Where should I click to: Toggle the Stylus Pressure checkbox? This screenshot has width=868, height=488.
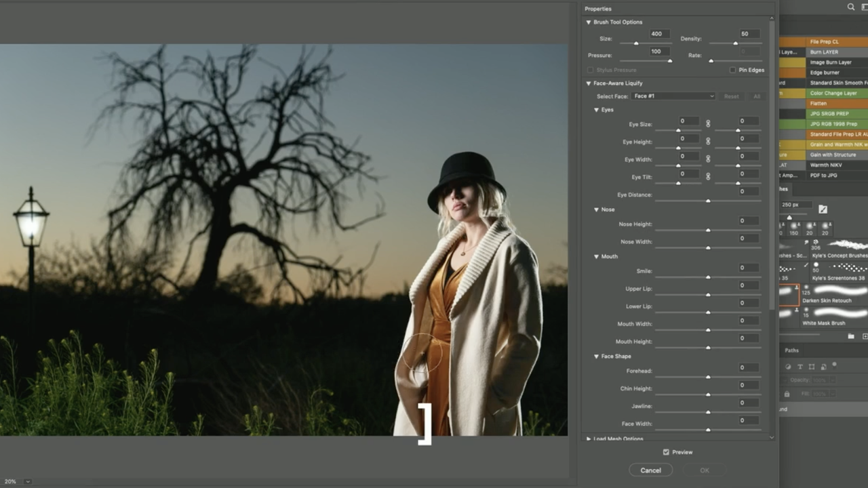590,70
